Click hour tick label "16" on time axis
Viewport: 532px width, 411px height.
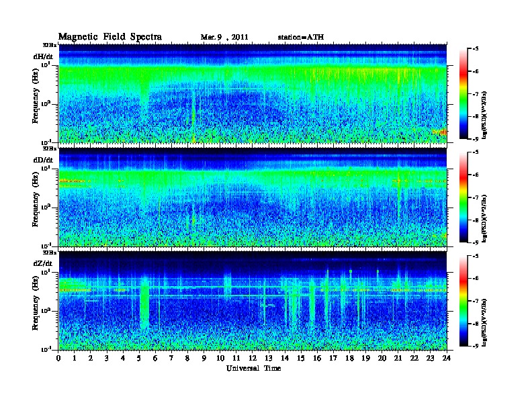point(317,358)
